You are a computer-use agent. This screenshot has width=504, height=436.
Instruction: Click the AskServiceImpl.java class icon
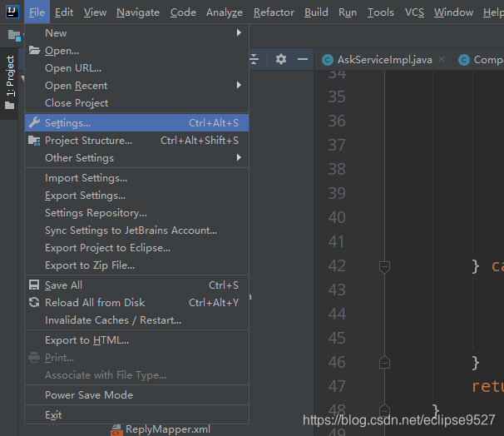point(328,60)
